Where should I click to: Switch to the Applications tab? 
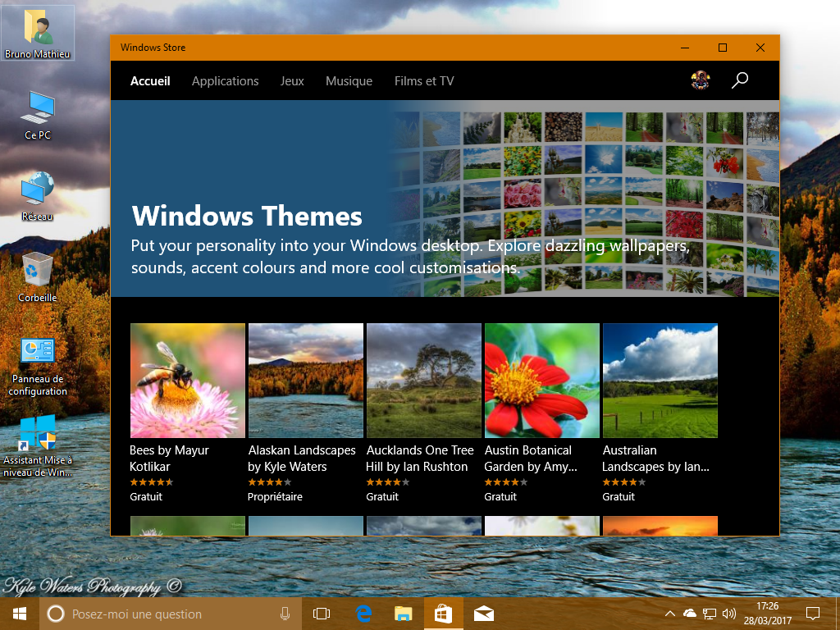click(226, 81)
